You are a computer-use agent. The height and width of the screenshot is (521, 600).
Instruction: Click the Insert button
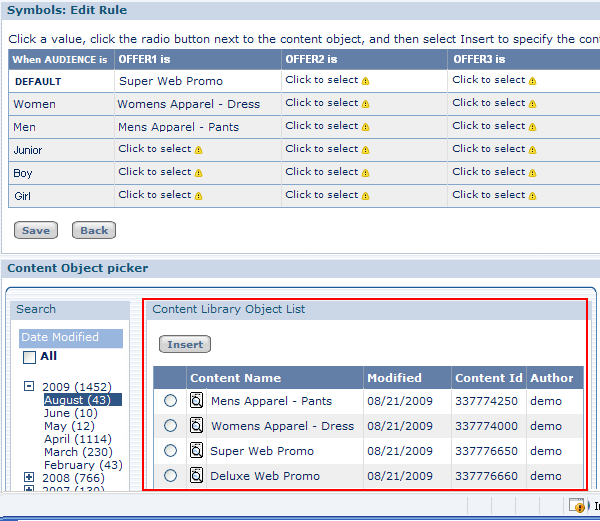pos(185,344)
